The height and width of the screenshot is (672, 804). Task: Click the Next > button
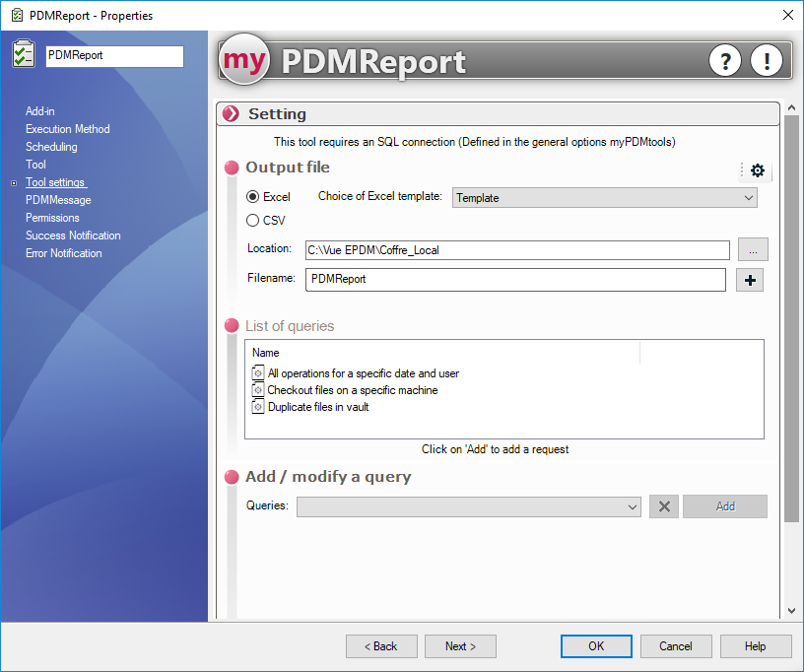pyautogui.click(x=460, y=646)
